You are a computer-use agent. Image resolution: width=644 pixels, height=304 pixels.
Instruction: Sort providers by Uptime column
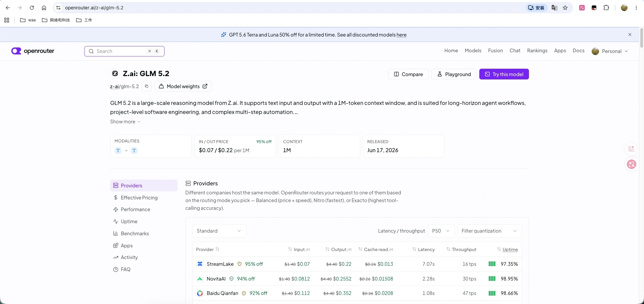tap(507, 249)
